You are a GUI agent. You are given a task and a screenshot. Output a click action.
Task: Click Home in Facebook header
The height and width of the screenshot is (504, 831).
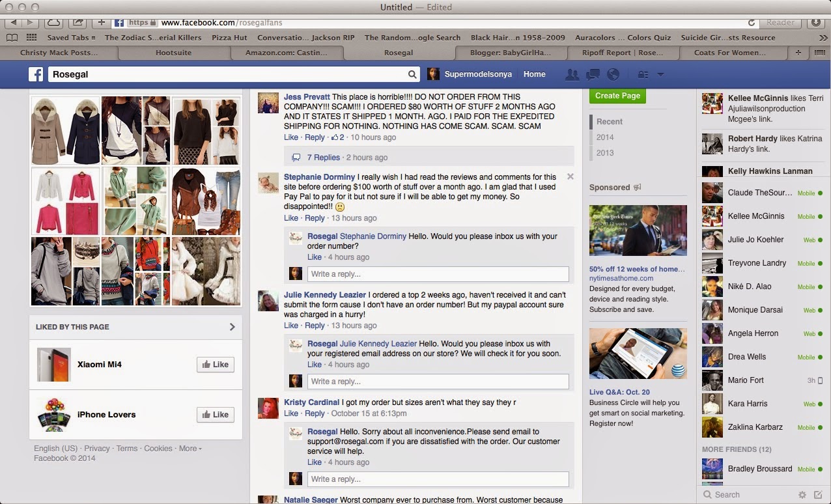tap(534, 74)
